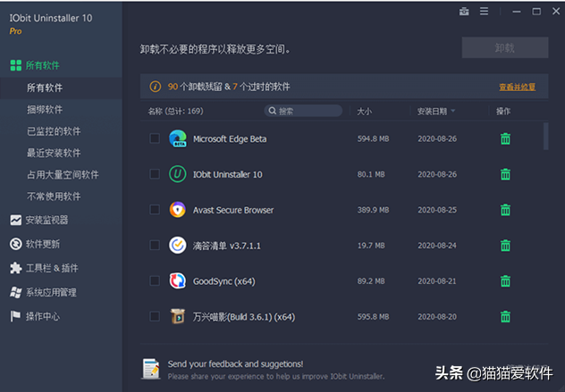Sort by 大小 column header
Image resolution: width=565 pixels, height=392 pixels.
point(364,112)
